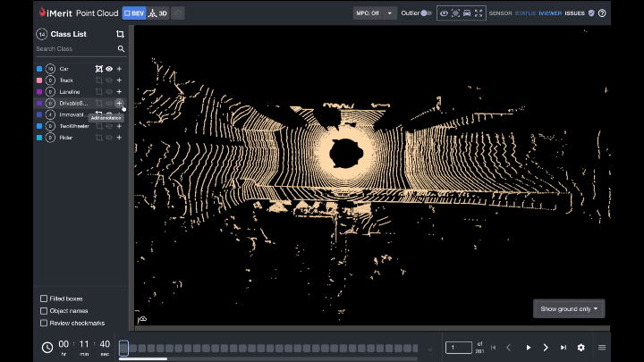
Task: Click the DrivableS... bounding box icon
Action: pyautogui.click(x=99, y=103)
